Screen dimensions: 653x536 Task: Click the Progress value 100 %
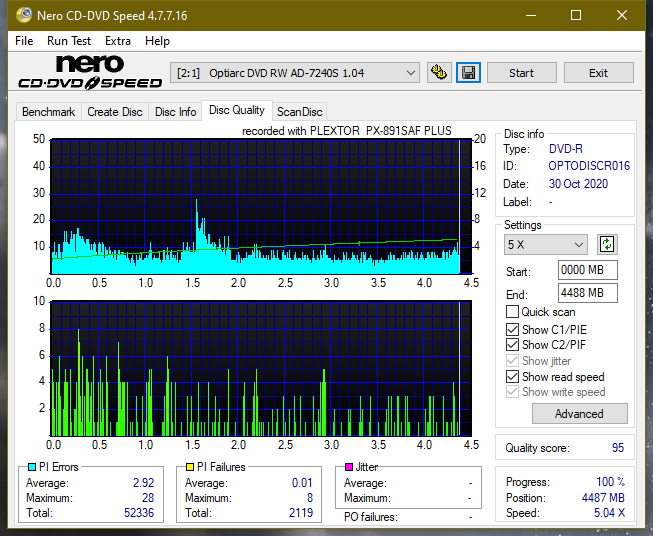(x=611, y=482)
